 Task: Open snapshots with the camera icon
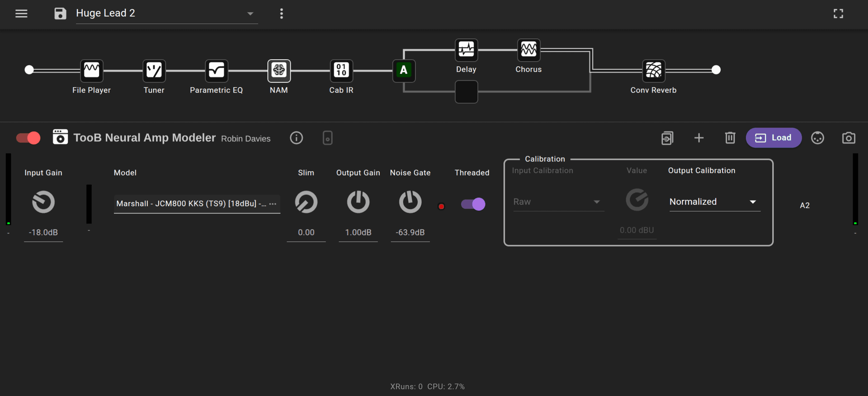(x=849, y=138)
